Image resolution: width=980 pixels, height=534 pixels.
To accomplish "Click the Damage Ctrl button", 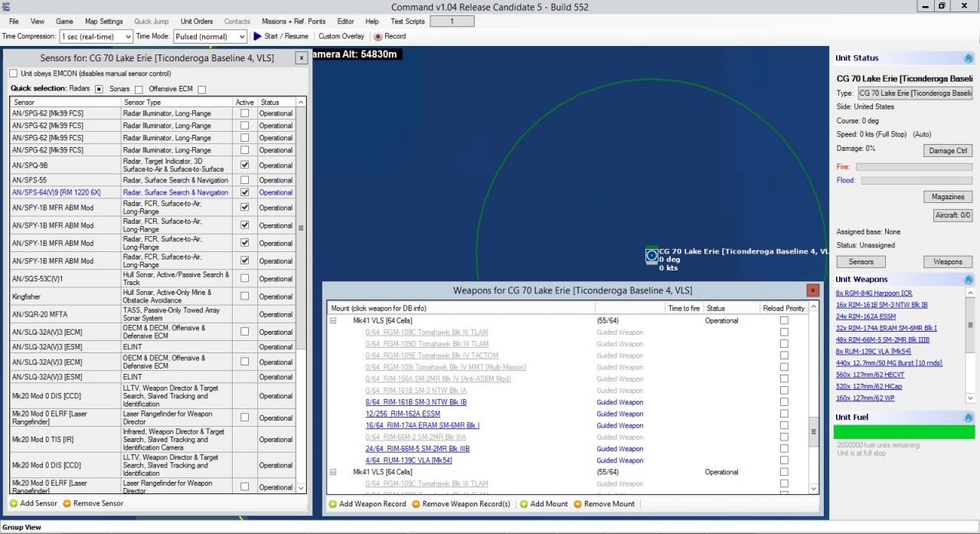I will (948, 151).
